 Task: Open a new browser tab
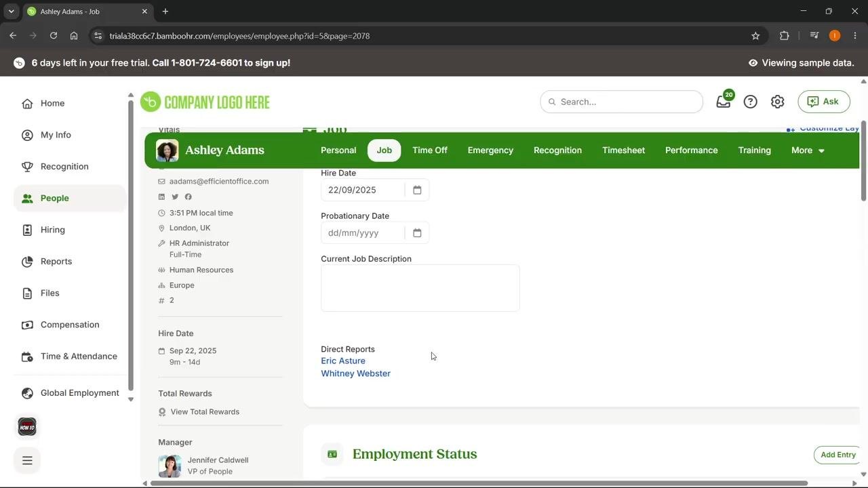165,12
